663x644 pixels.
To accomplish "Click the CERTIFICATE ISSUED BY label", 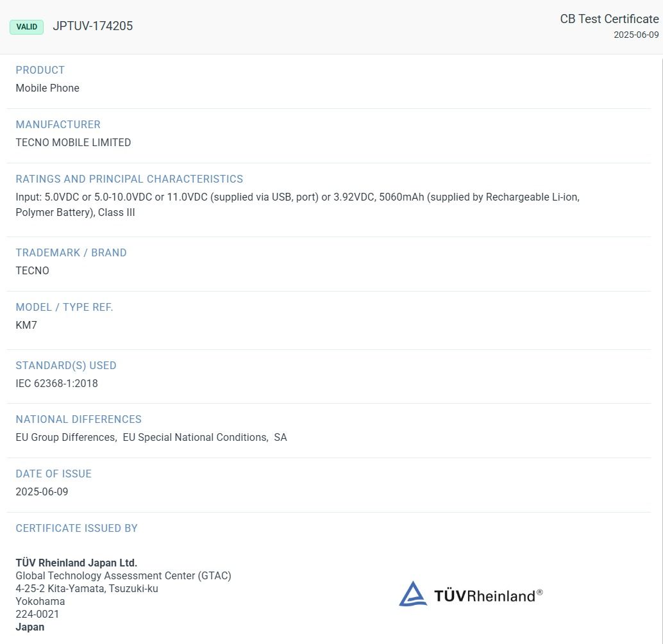I will [x=76, y=528].
